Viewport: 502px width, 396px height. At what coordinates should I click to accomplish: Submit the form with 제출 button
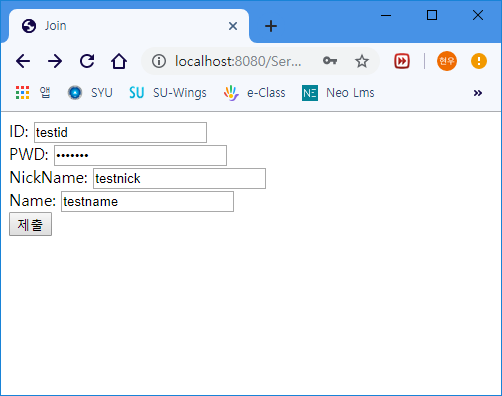click(30, 224)
